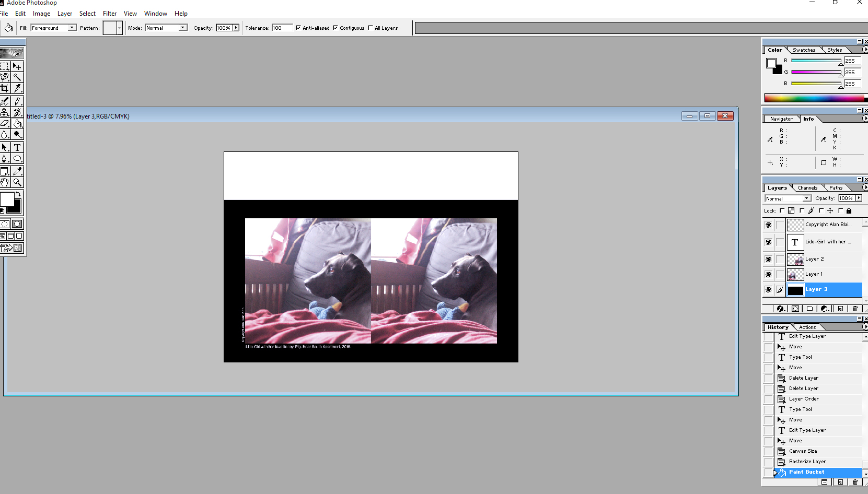Viewport: 868px width, 494px height.
Task: Select the Rectangular Marquee tool
Action: (x=5, y=66)
